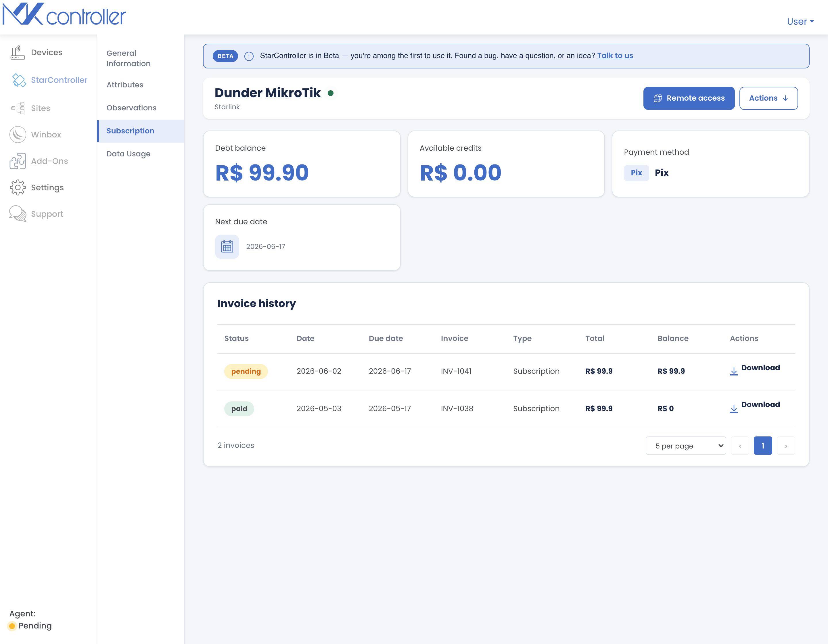Go to next page of invoices
The width and height of the screenshot is (828, 644).
point(786,446)
